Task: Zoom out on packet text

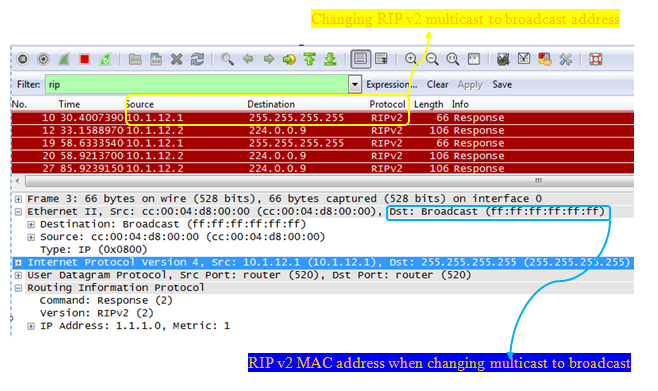Action: pos(432,59)
